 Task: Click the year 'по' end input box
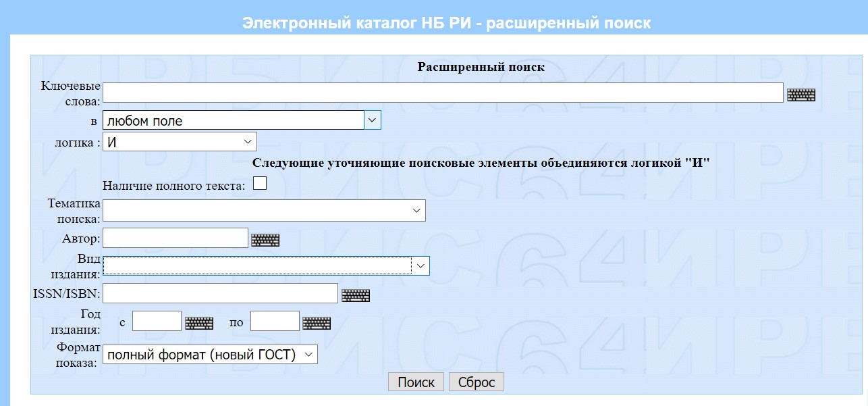[x=275, y=321]
